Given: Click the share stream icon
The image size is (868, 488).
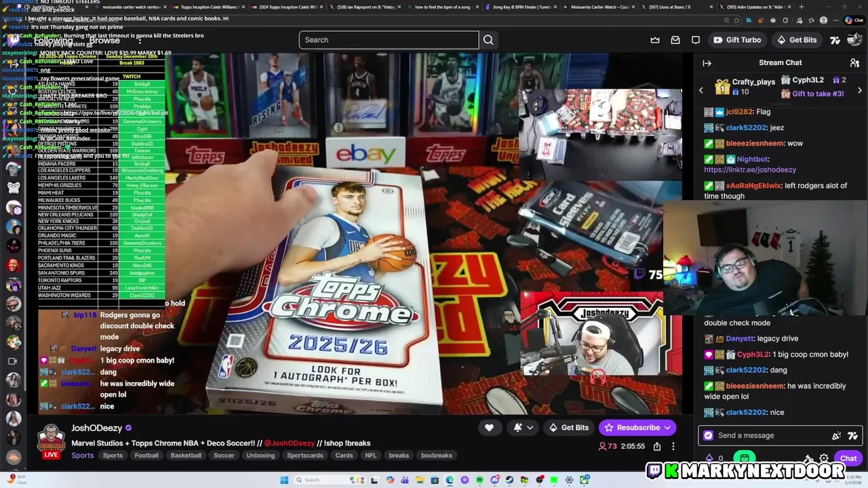Looking at the screenshot, I should [x=656, y=447].
